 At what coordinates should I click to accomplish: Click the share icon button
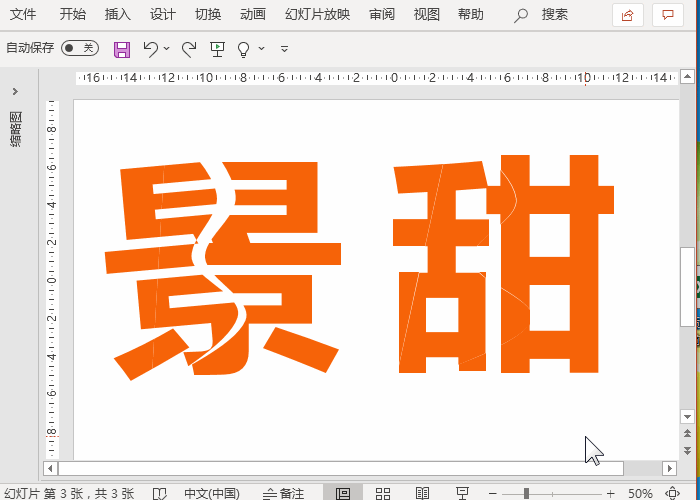(628, 16)
